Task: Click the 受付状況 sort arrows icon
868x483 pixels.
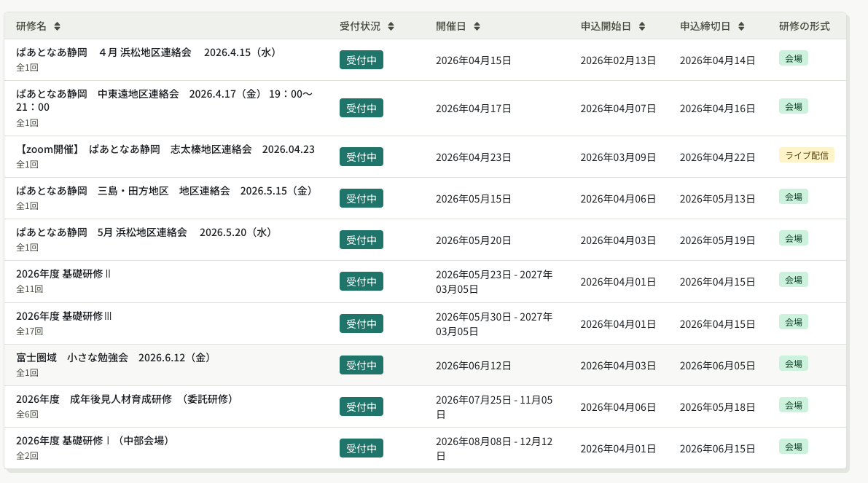Action: click(x=391, y=26)
